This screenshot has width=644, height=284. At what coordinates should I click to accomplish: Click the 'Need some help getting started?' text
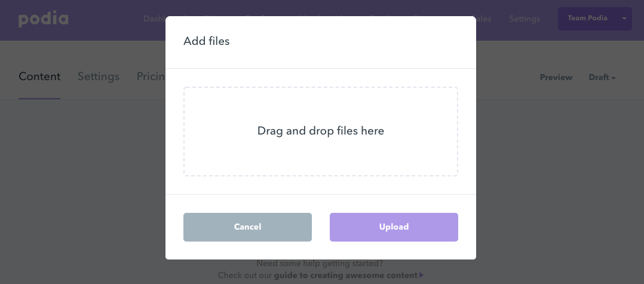click(x=320, y=263)
